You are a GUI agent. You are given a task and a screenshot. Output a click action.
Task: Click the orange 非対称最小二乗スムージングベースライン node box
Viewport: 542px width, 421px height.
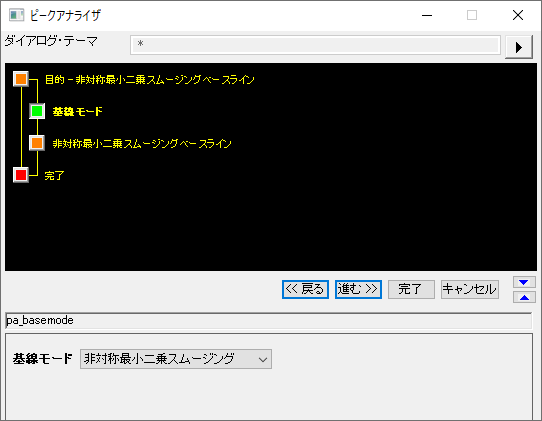[x=37, y=143]
